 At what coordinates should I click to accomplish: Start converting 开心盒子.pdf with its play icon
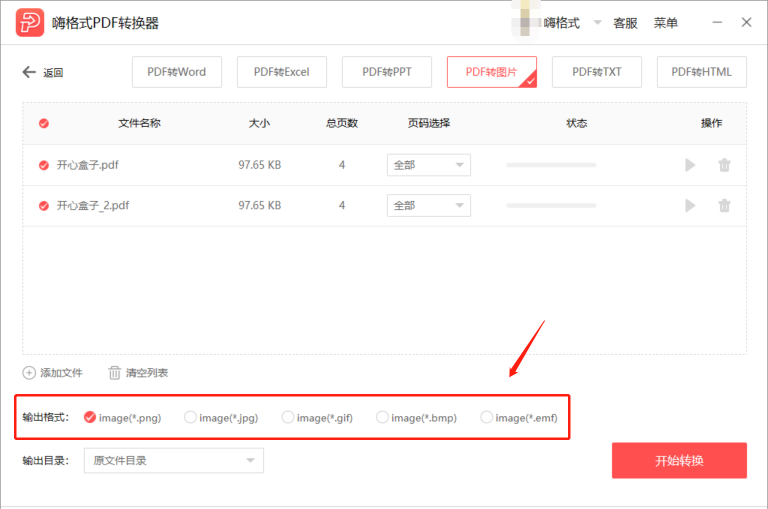690,165
